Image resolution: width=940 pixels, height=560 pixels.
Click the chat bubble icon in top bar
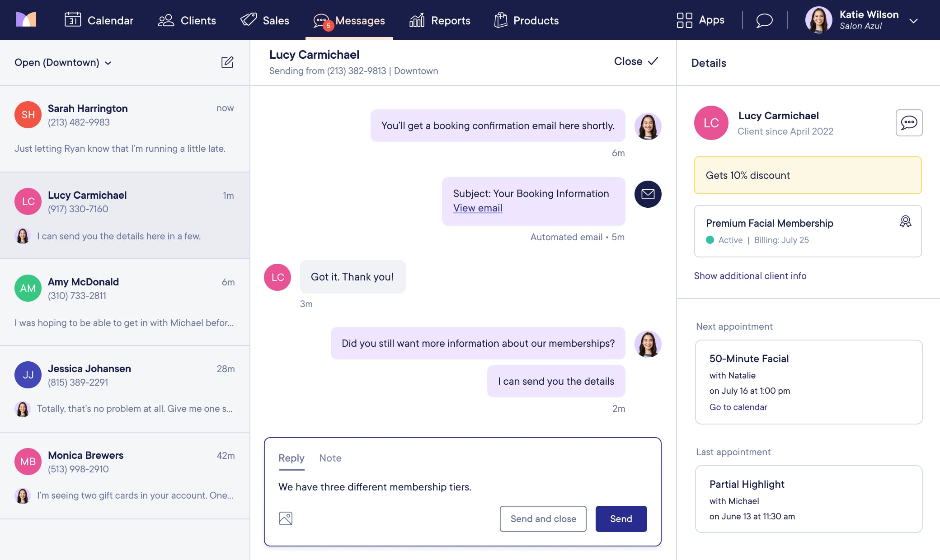tap(764, 20)
